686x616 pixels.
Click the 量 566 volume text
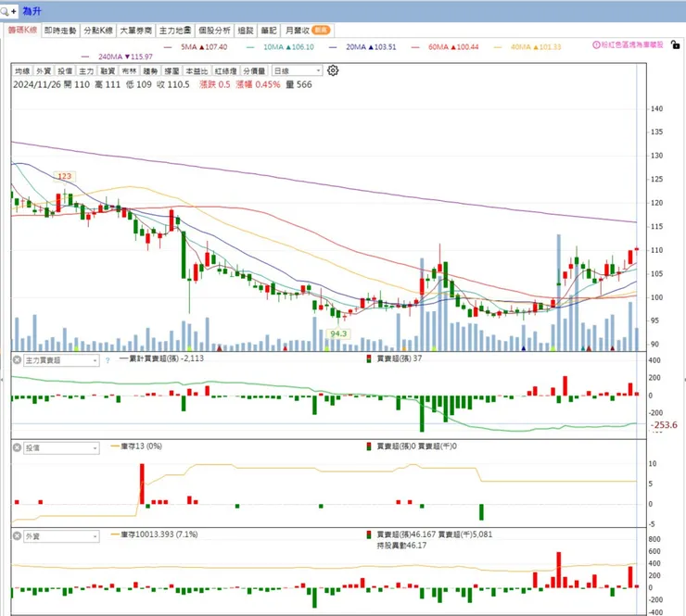click(x=299, y=85)
